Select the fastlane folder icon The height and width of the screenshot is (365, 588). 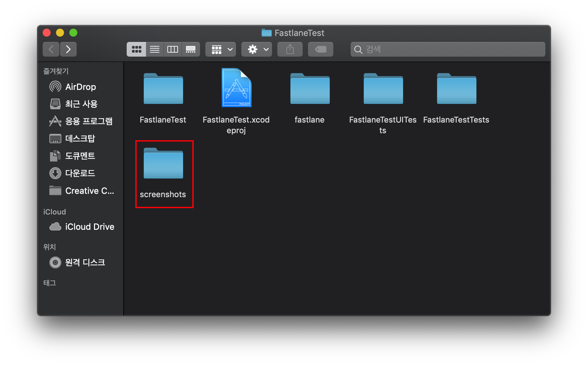[310, 89]
